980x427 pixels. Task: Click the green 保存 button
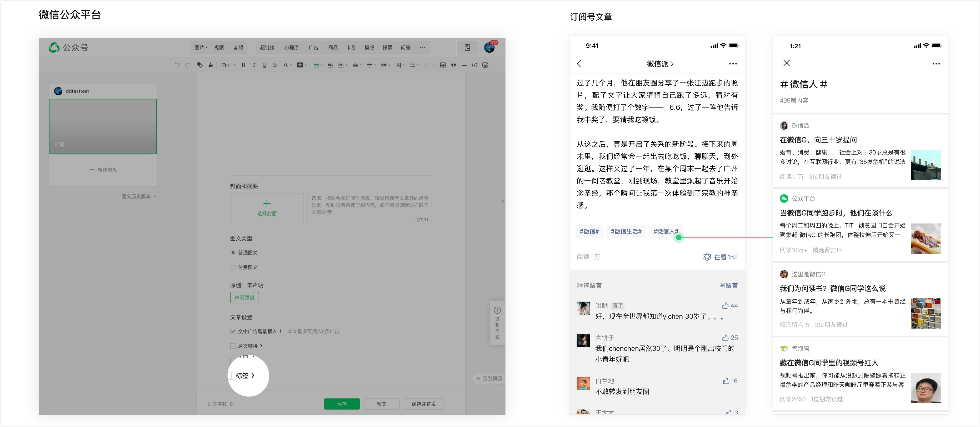click(x=342, y=404)
